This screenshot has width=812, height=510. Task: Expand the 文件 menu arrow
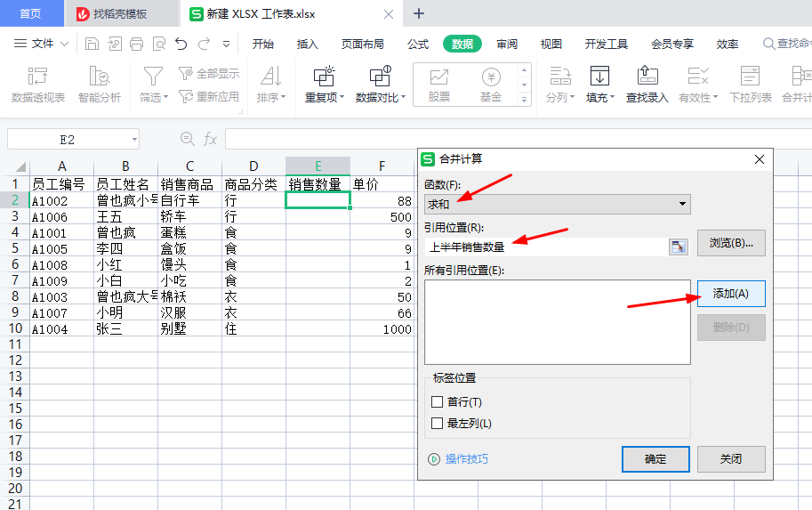click(x=64, y=44)
